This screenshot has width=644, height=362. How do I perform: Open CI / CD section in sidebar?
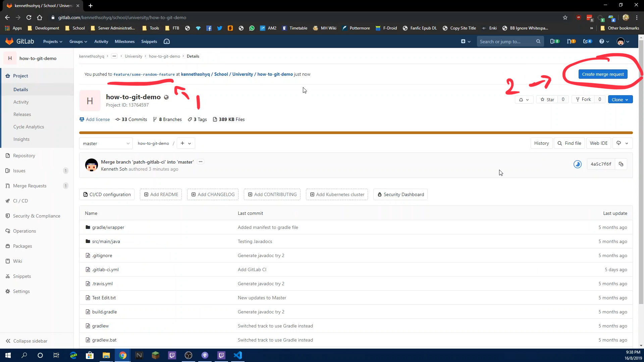point(21,200)
